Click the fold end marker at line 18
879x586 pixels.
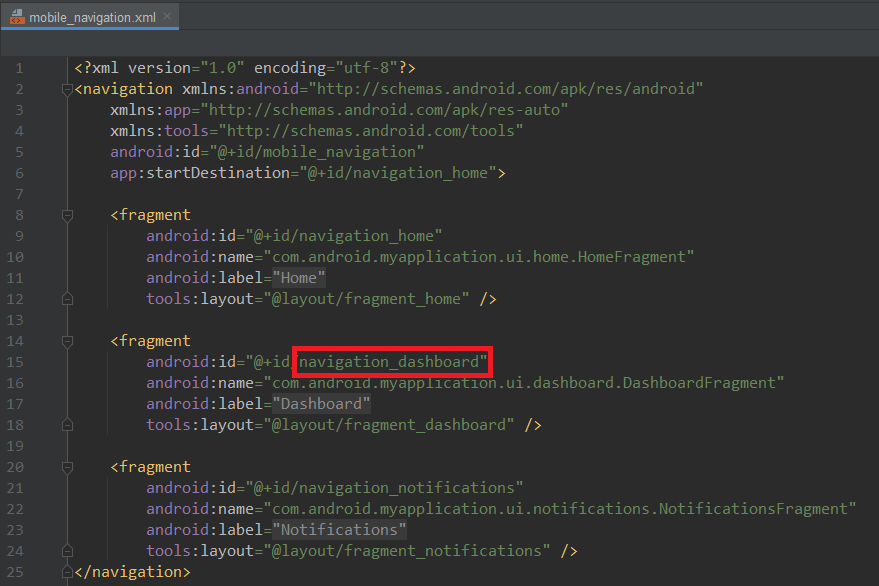tap(67, 426)
